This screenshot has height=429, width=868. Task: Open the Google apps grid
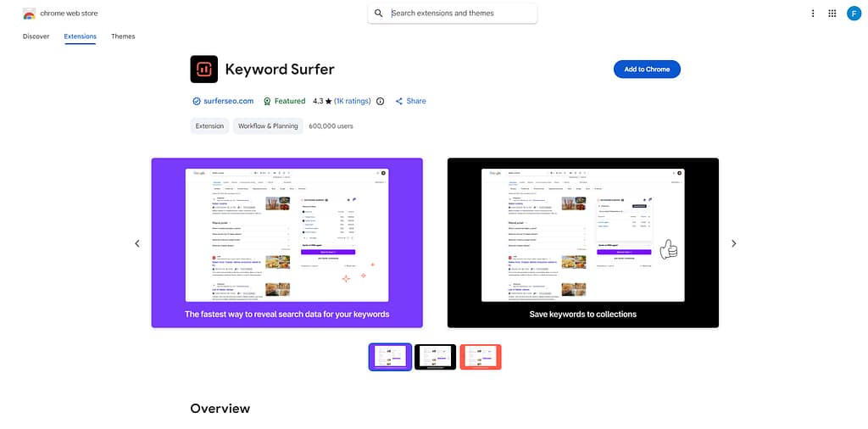pyautogui.click(x=832, y=14)
